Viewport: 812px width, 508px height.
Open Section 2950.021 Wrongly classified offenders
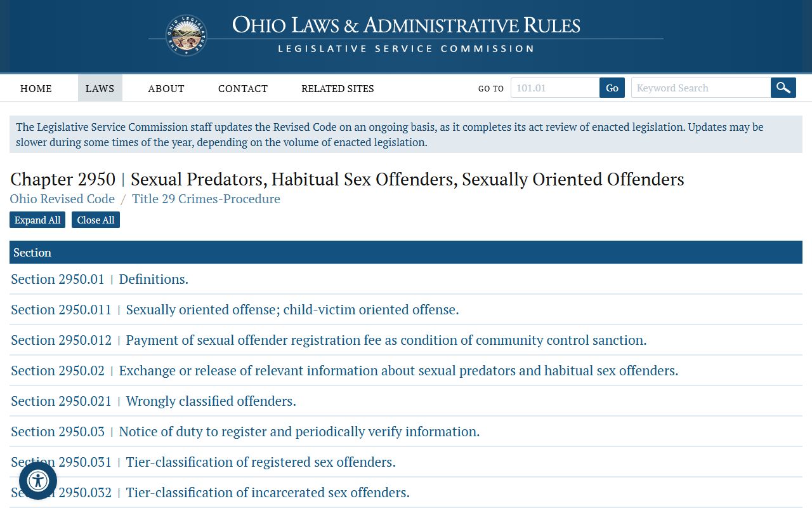pos(154,401)
